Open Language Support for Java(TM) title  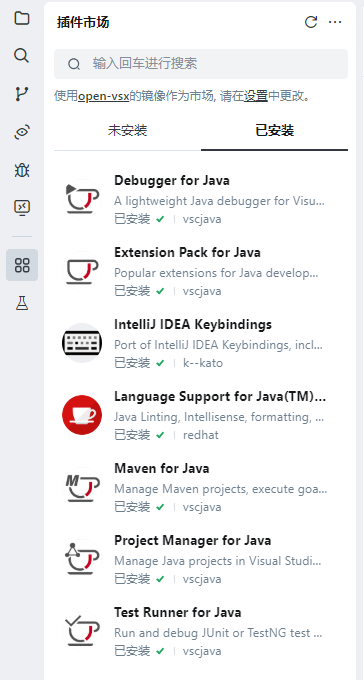(x=220, y=396)
